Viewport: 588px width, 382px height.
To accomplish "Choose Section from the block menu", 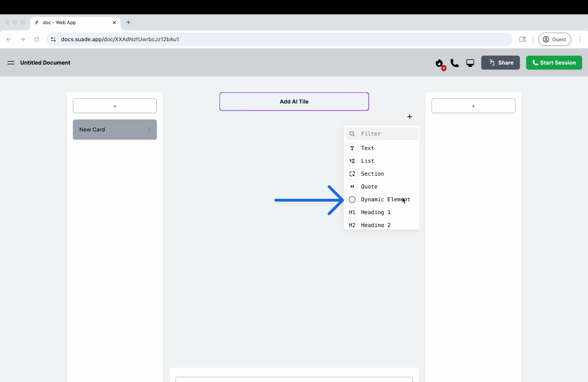I will click(382, 174).
